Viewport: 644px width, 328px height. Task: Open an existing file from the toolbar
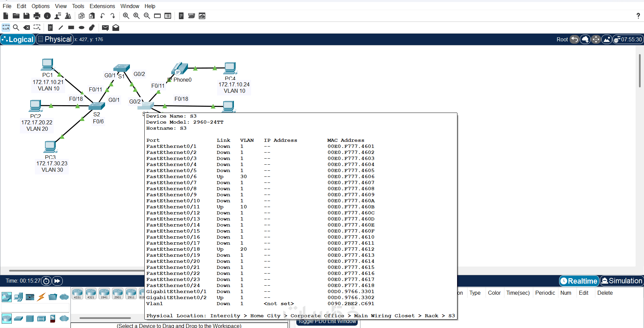click(x=16, y=16)
